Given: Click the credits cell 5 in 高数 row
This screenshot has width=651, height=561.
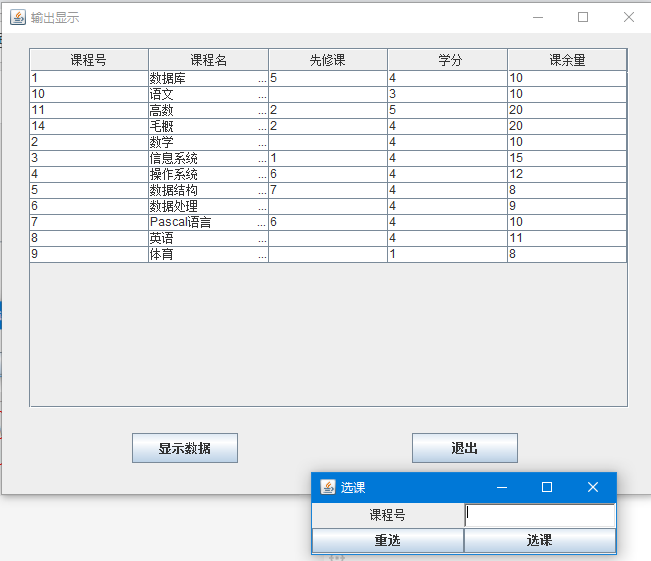Looking at the screenshot, I should [x=448, y=110].
